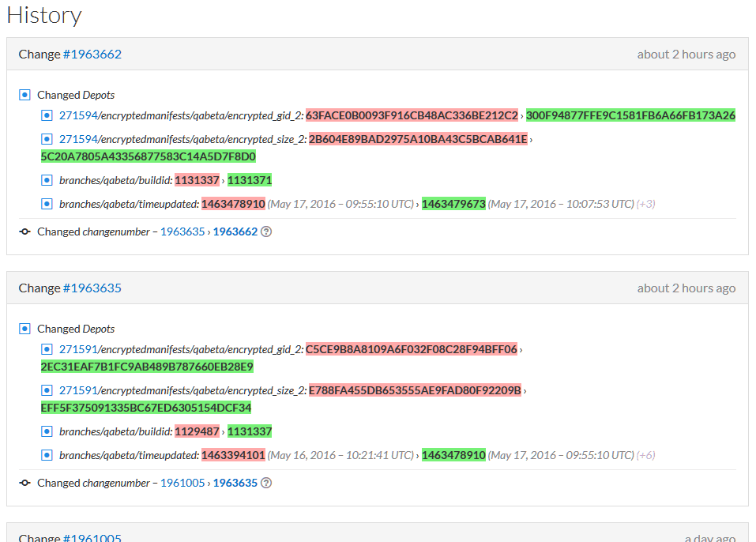The height and width of the screenshot is (542, 756).
Task: Click the Changed Depots icon in change #1963635
Action: tap(24, 329)
